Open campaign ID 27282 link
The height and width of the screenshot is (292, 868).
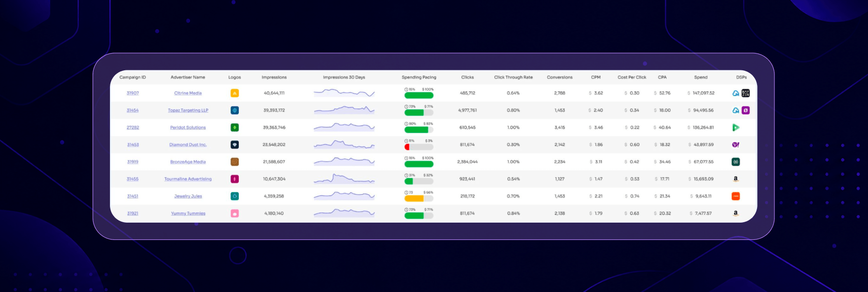[133, 128]
